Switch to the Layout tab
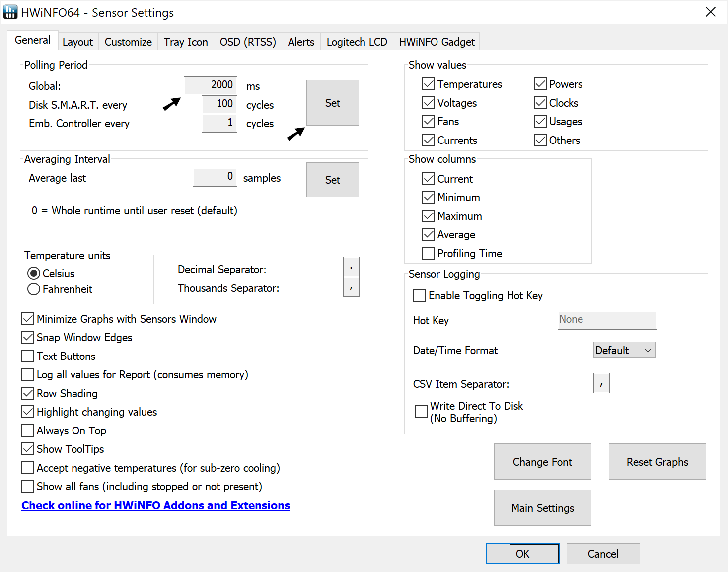 click(77, 42)
